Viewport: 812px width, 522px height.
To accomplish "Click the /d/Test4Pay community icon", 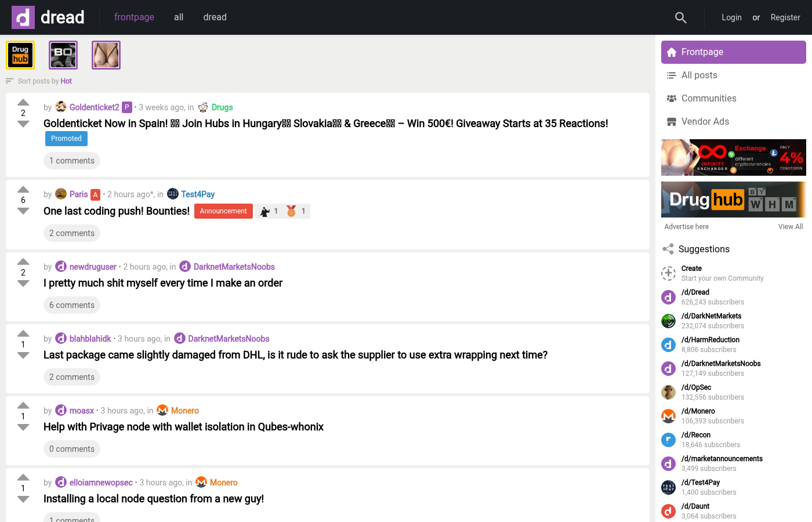I will click(x=669, y=488).
